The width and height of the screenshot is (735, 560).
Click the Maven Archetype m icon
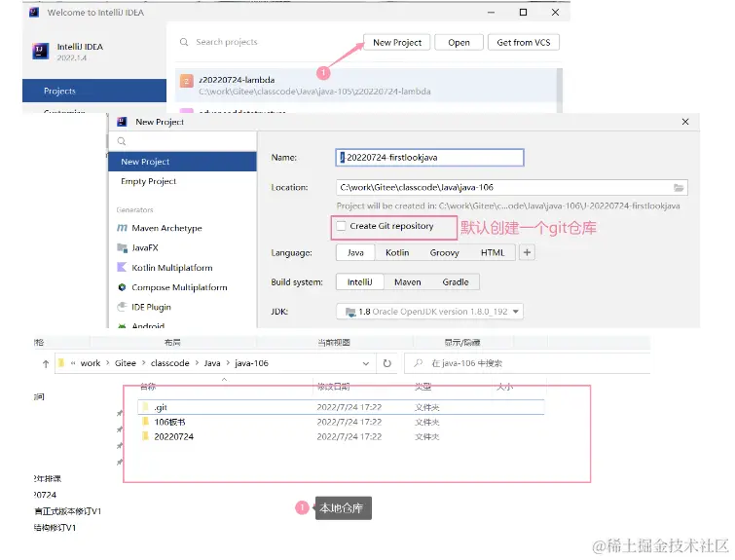coord(122,228)
